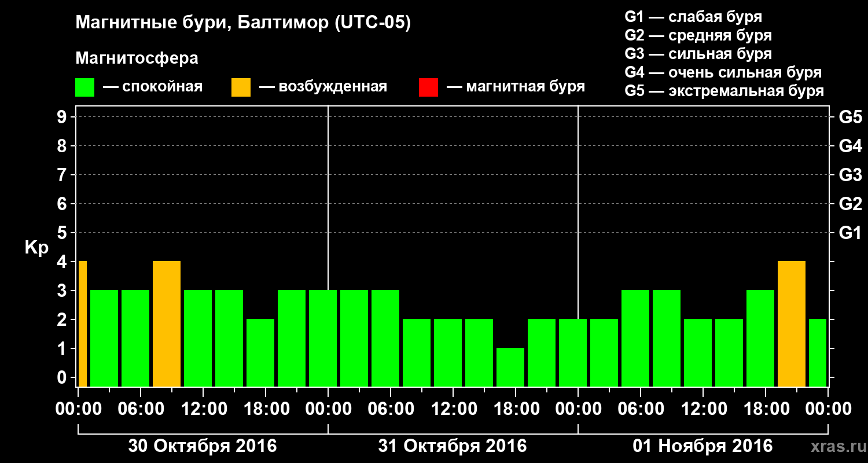868x463 pixels.
Task: Click the 'Kp' axis label
Action: click(37, 248)
